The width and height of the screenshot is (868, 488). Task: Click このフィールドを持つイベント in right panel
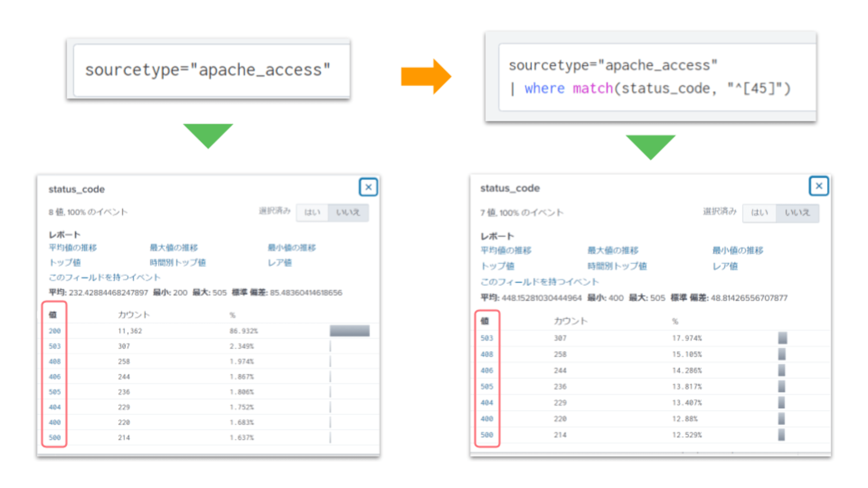539,282
